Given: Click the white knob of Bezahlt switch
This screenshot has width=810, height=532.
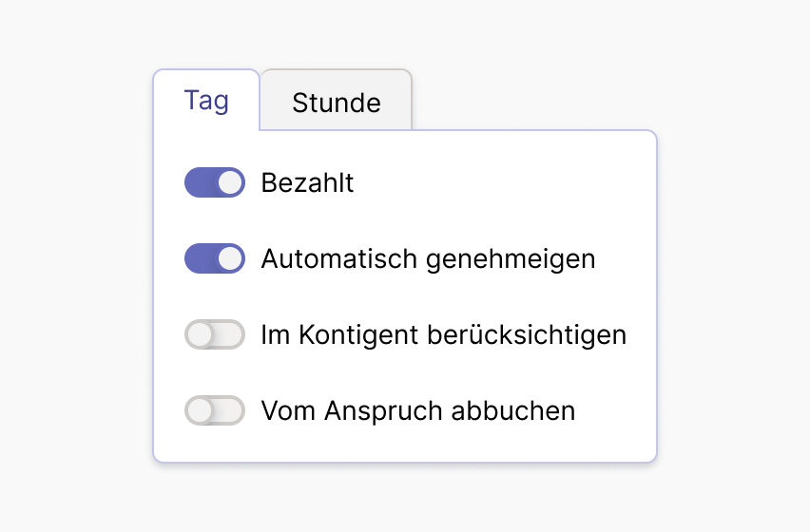Looking at the screenshot, I should point(230,182).
